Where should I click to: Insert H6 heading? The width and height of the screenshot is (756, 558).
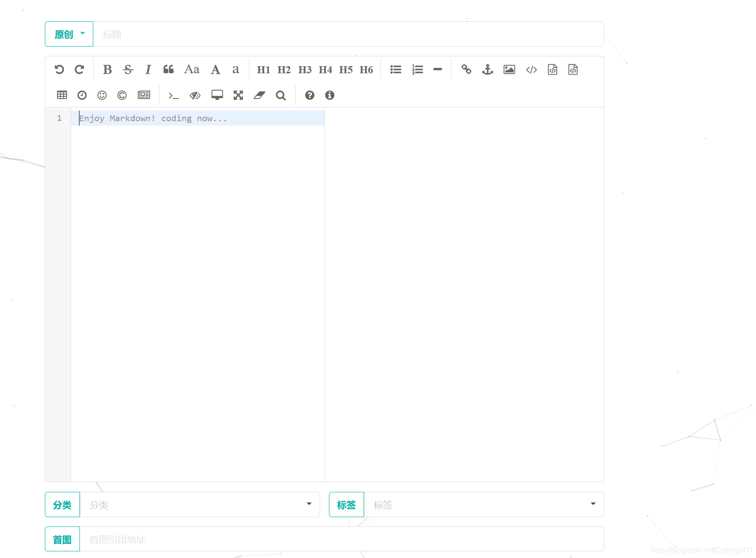(x=366, y=70)
